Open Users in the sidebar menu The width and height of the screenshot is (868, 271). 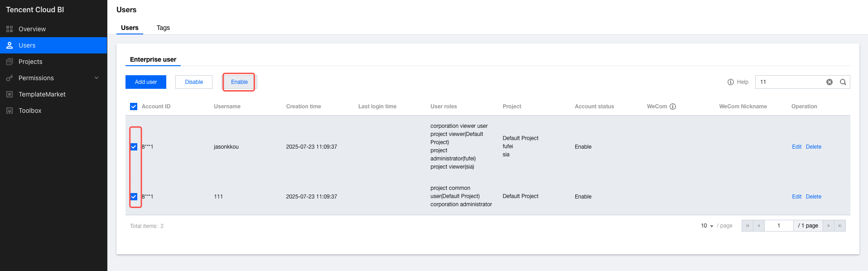point(27,45)
